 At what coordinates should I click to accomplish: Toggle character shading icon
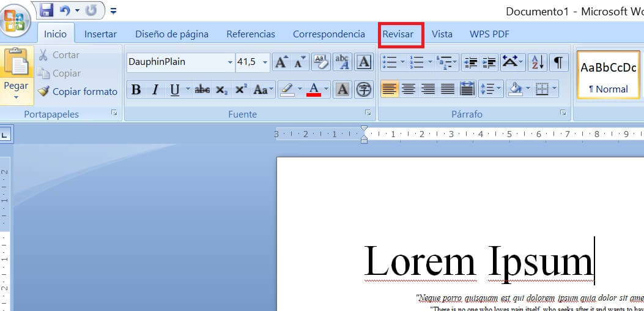point(343,89)
